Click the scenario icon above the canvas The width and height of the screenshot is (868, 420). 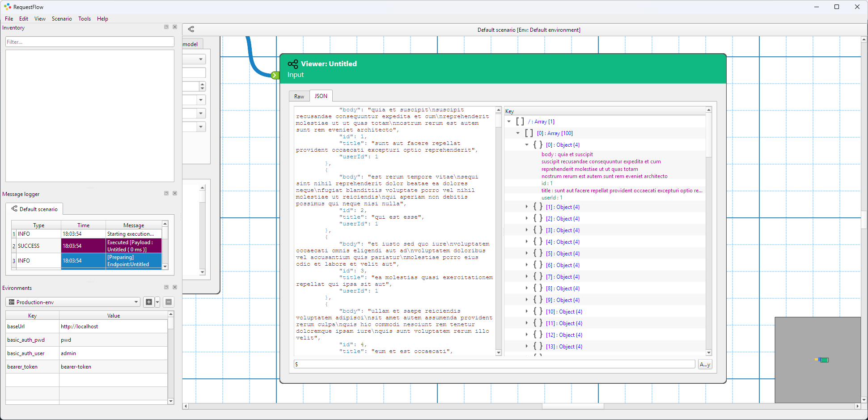click(x=191, y=30)
